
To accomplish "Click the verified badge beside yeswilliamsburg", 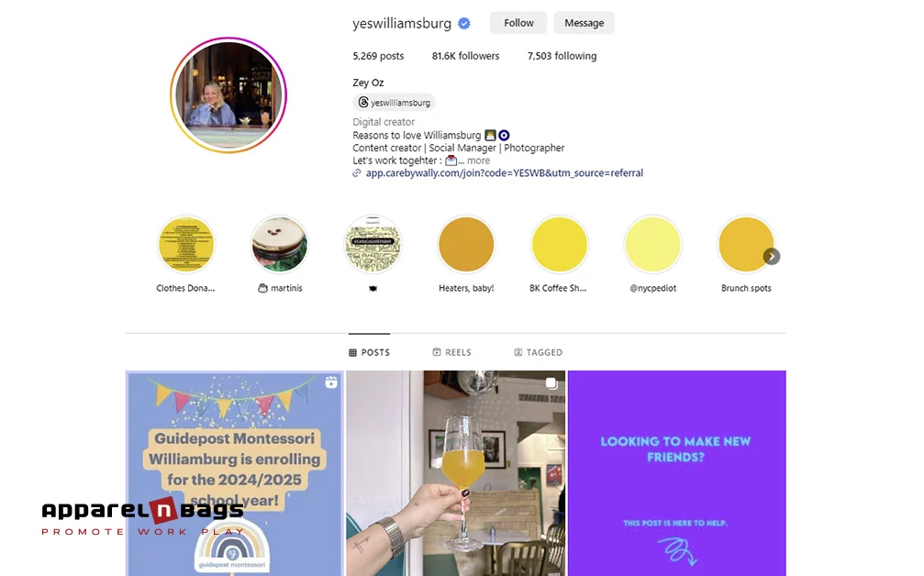I will (x=464, y=24).
